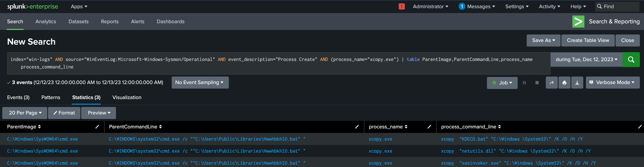Edit ParentImage column with pencil icon
This screenshot has height=167, width=644.
tap(97, 127)
